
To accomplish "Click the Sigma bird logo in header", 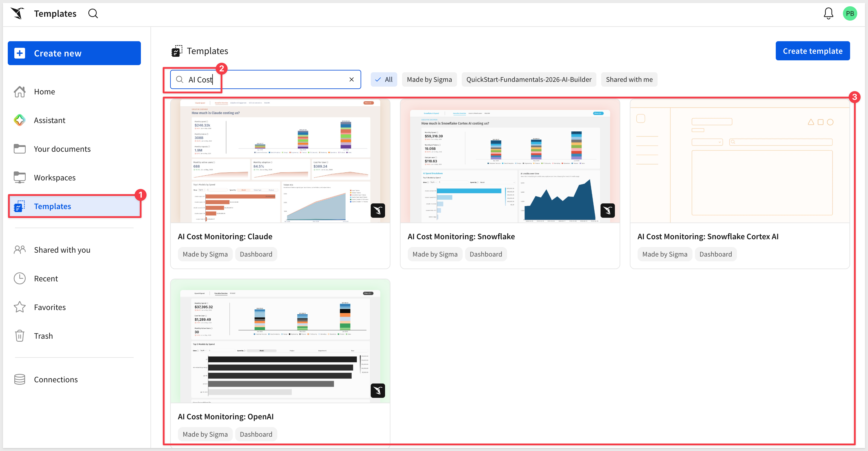I will point(18,13).
